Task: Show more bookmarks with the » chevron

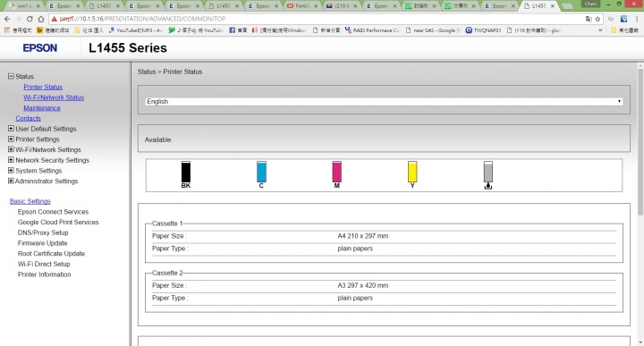Action: pos(600,30)
